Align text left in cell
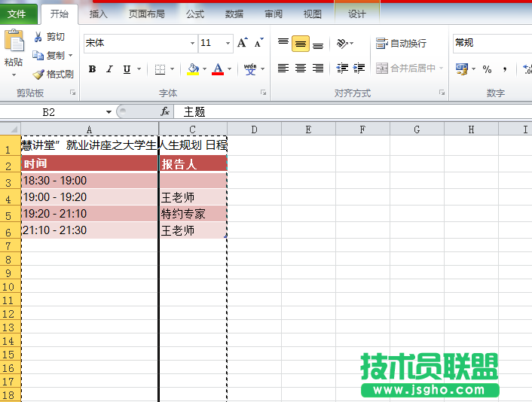532x402 pixels. point(283,69)
